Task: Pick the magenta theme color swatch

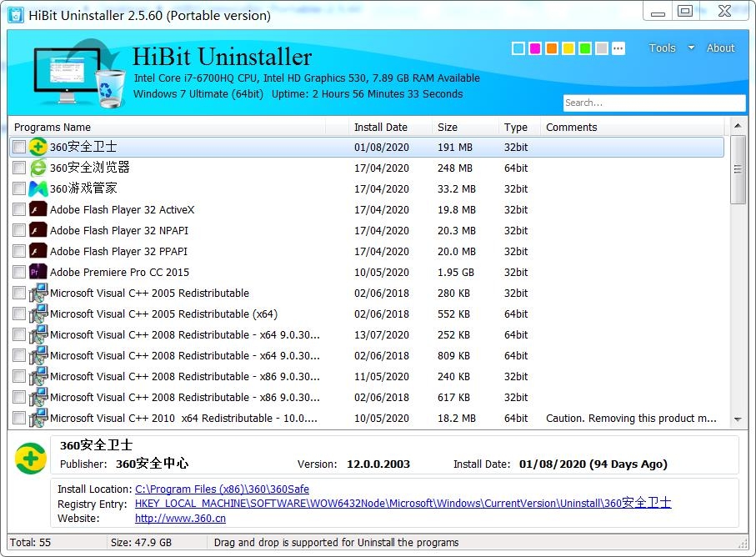Action: click(x=534, y=48)
